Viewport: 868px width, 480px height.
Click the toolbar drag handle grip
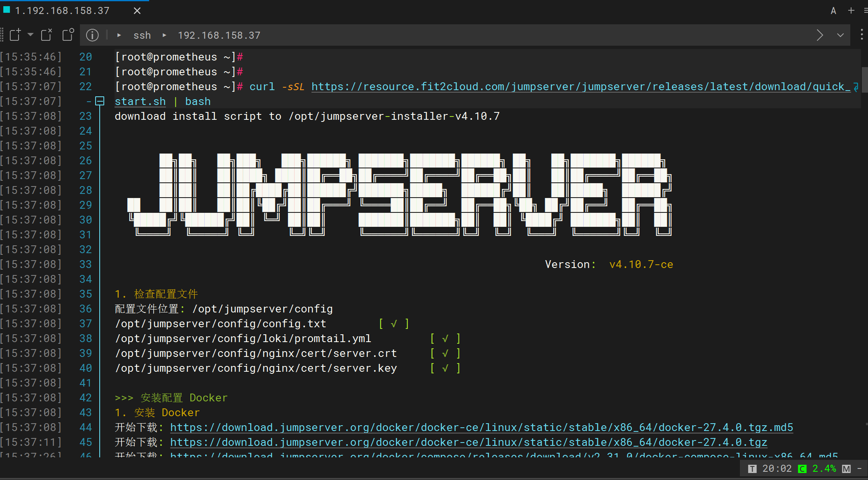[2, 35]
